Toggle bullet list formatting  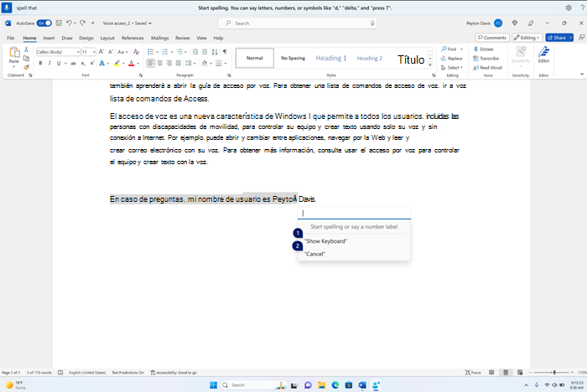coord(150,52)
